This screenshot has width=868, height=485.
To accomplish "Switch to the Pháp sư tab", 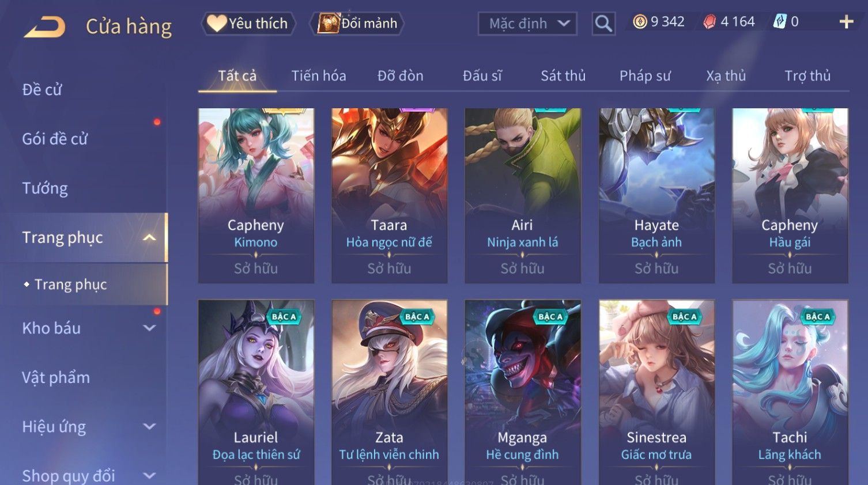I will [645, 76].
